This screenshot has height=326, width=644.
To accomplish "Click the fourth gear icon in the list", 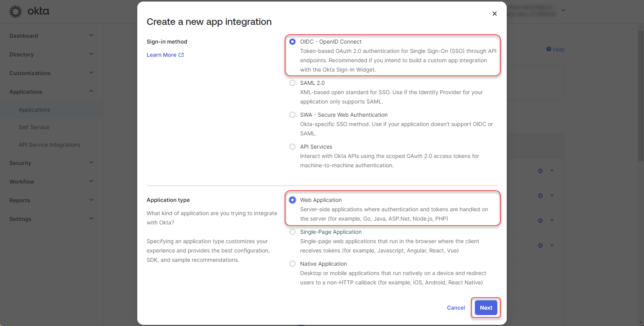I will (x=540, y=245).
